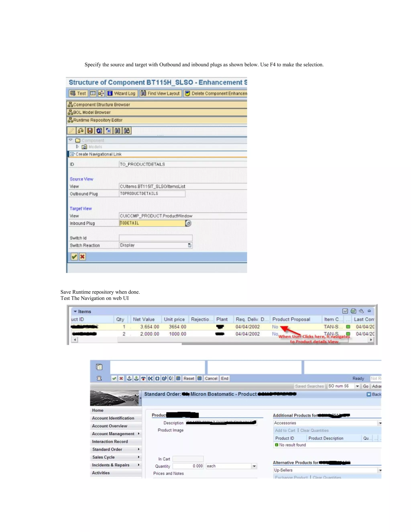Screen dimensions: 411x532
Task: Click red reject call X icon
Action: tap(121, 378)
